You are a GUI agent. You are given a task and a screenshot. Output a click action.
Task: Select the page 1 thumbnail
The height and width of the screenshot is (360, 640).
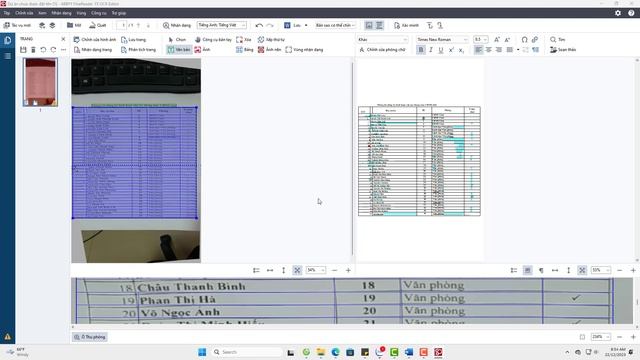(x=40, y=82)
